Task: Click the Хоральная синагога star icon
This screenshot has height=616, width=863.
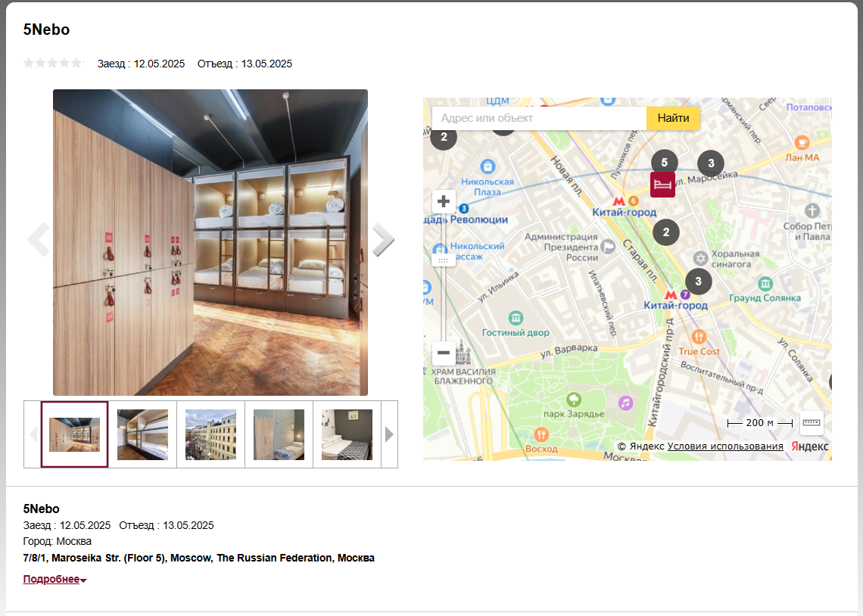Action: (x=700, y=259)
